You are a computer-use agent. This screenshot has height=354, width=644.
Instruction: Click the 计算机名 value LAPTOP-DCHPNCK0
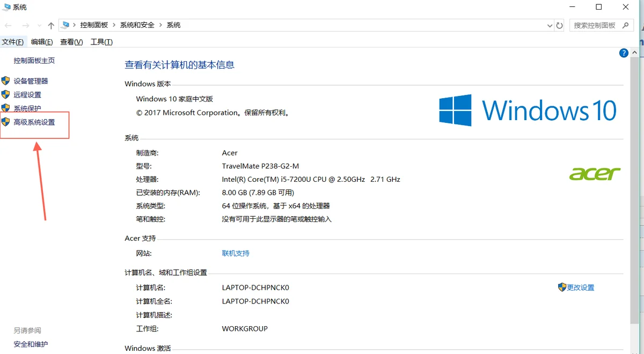pyautogui.click(x=255, y=287)
